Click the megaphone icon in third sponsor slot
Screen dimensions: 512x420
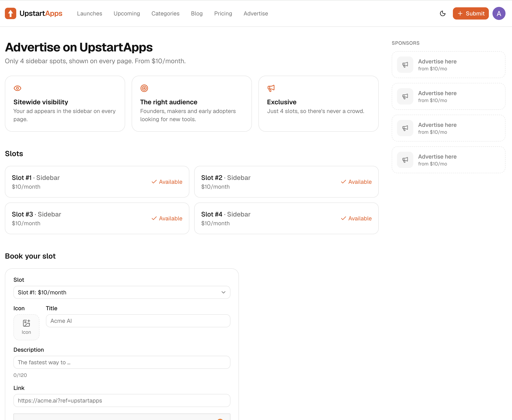coord(405,128)
